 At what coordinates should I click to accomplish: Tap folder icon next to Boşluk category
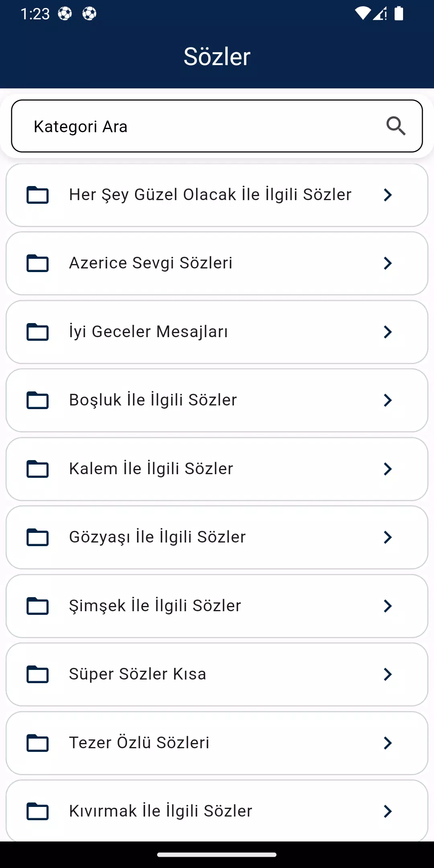point(38,400)
